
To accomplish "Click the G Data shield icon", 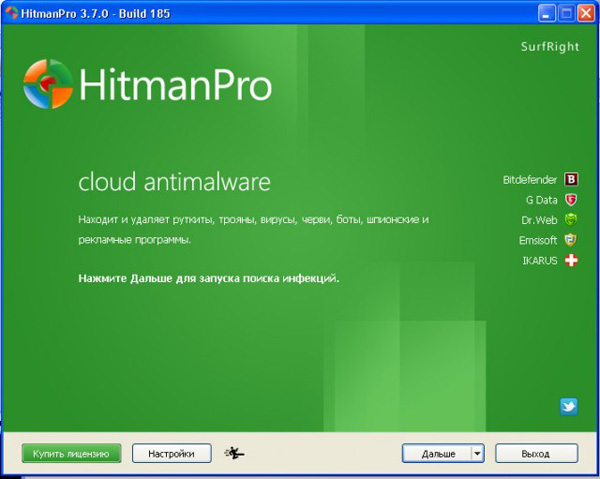I will (x=572, y=200).
